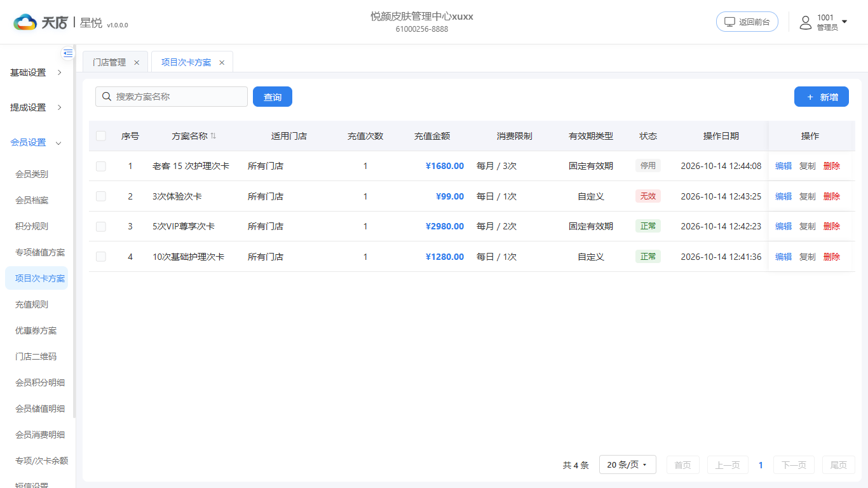Open 优惠券方案 in the sidebar
Image resolution: width=868 pixels, height=488 pixels.
point(36,330)
